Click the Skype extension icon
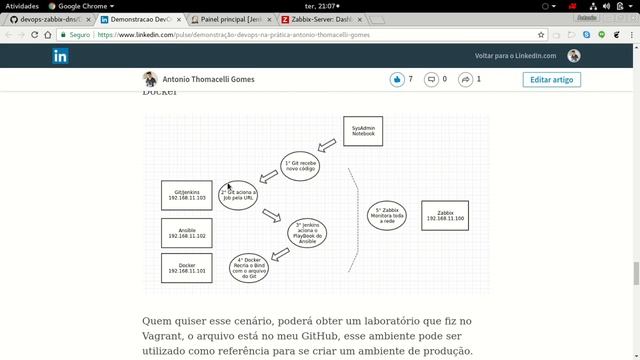 [x=587, y=35]
